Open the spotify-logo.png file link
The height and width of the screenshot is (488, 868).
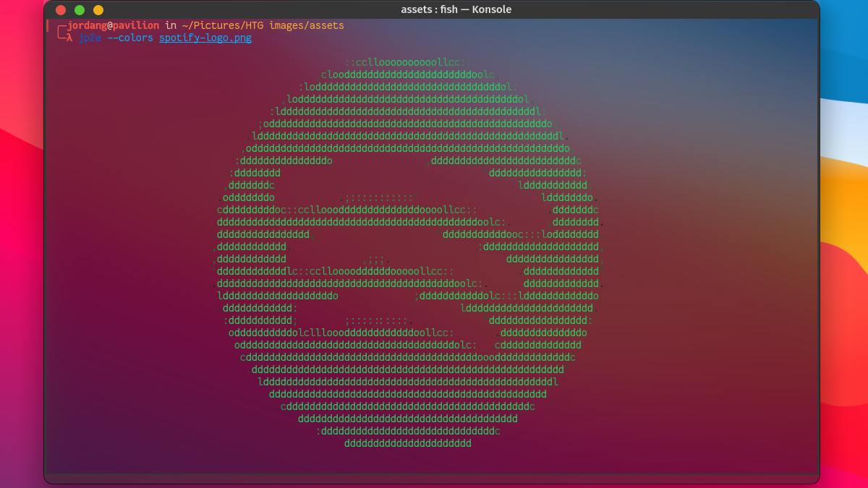[205, 37]
